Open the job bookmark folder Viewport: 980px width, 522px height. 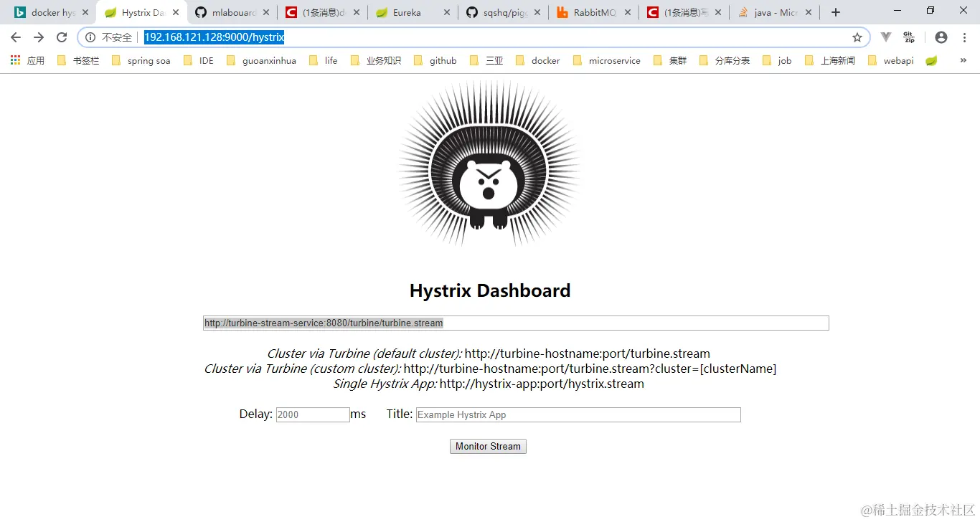tap(777, 60)
